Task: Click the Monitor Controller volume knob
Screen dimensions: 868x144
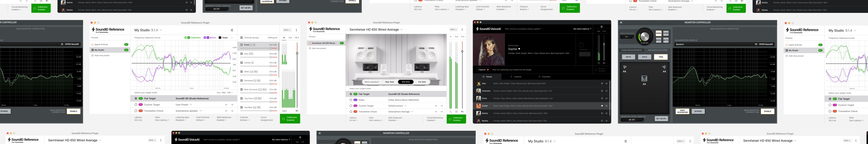Action: pyautogui.click(x=644, y=36)
